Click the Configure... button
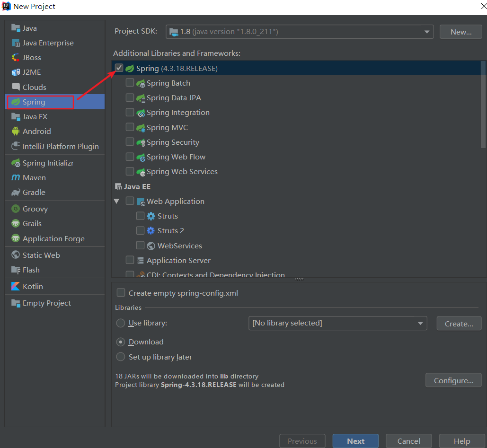Screen dimensions: 487x448 (453, 380)
